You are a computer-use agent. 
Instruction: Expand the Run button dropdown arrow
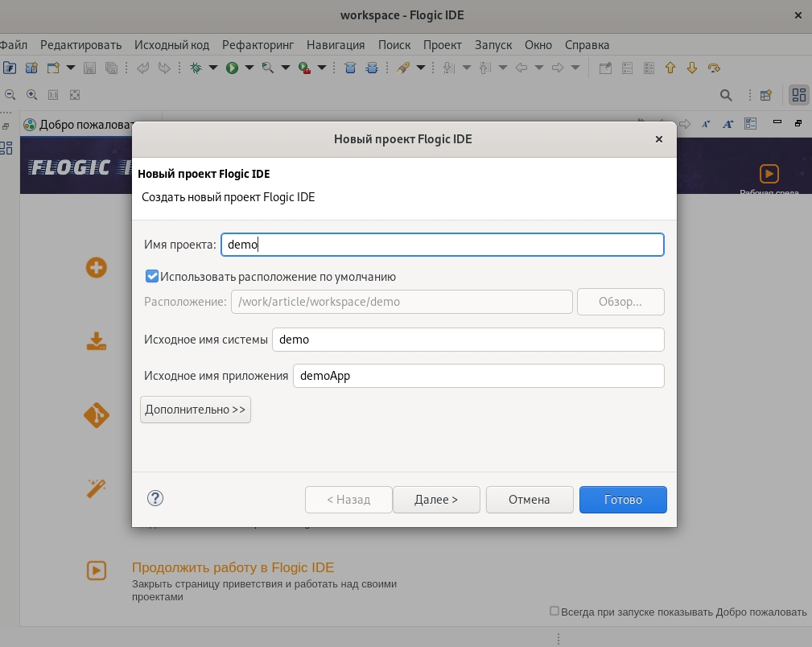point(249,68)
